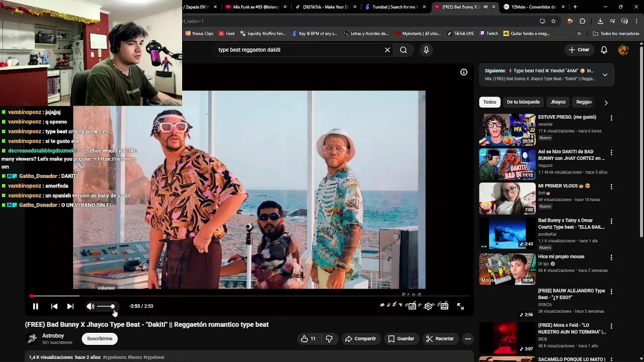The image size is (644, 362).
Task: Start voice search with microphone
Action: click(x=426, y=50)
